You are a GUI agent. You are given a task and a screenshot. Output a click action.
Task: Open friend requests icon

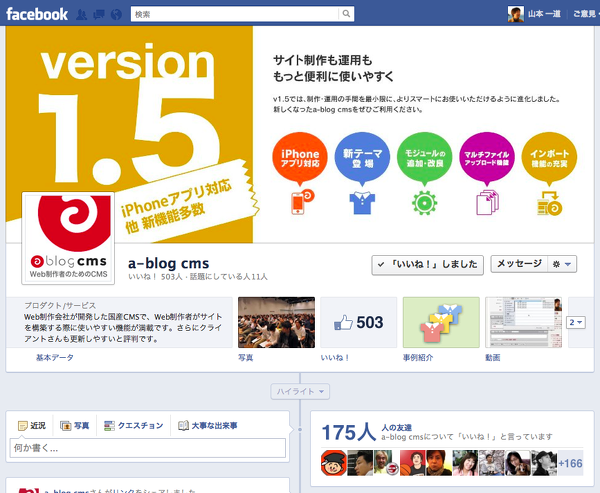pyautogui.click(x=81, y=15)
